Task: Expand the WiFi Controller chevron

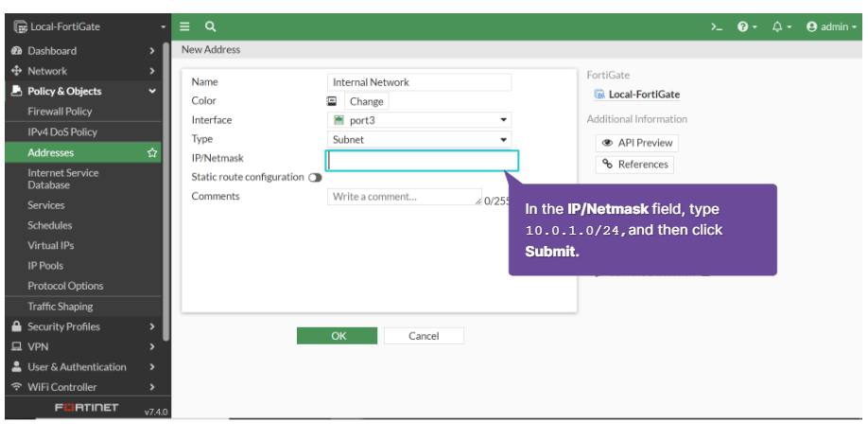Action: coord(151,387)
